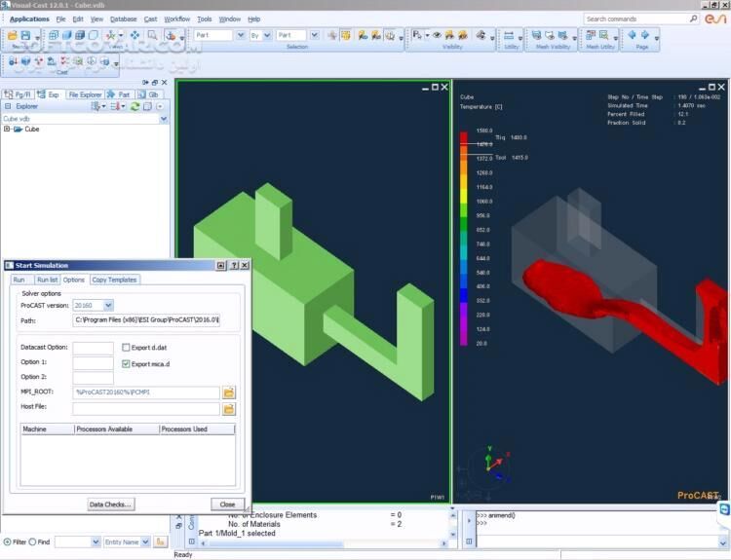
Task: Click the Close button in Start Simulation
Action: pyautogui.click(x=227, y=504)
